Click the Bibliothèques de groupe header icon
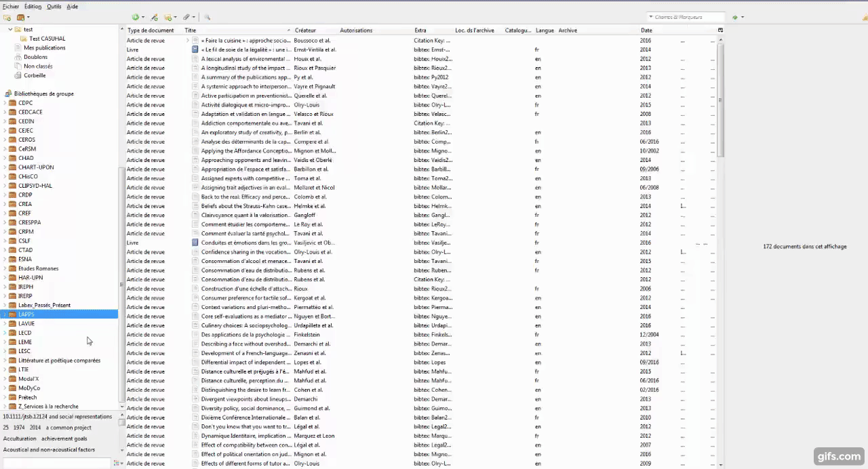Viewport: 868px width, 469px height. pyautogui.click(x=9, y=94)
